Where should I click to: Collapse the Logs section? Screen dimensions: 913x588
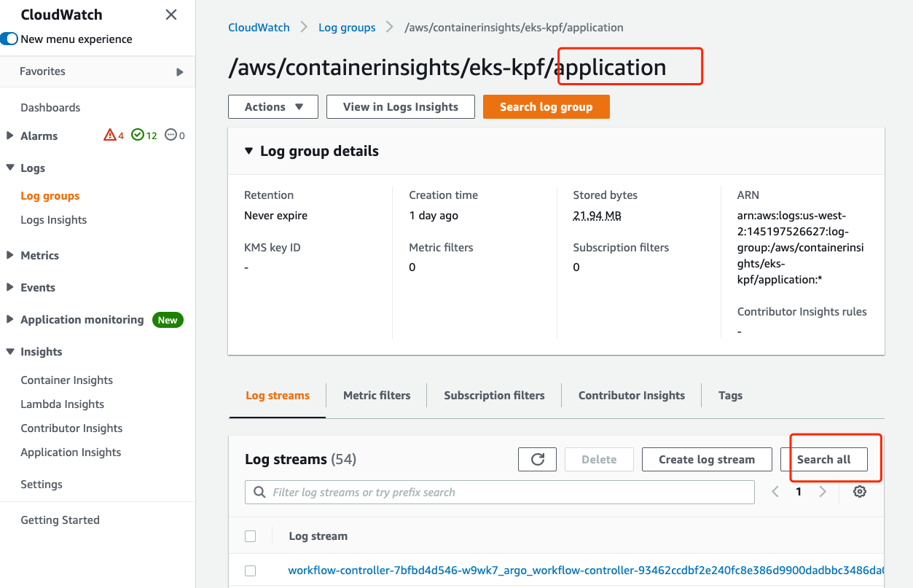pyautogui.click(x=10, y=168)
